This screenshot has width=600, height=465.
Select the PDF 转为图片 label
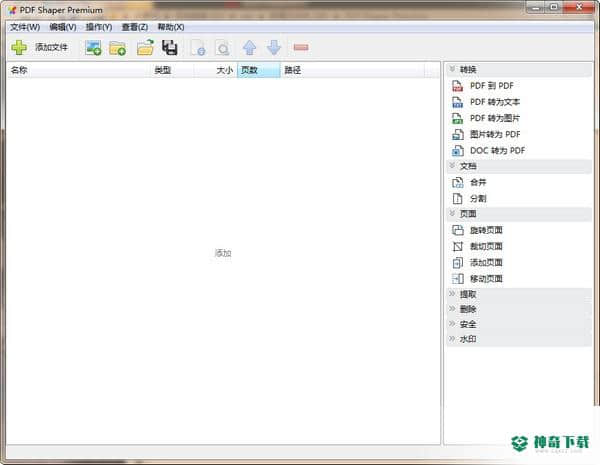[495, 118]
